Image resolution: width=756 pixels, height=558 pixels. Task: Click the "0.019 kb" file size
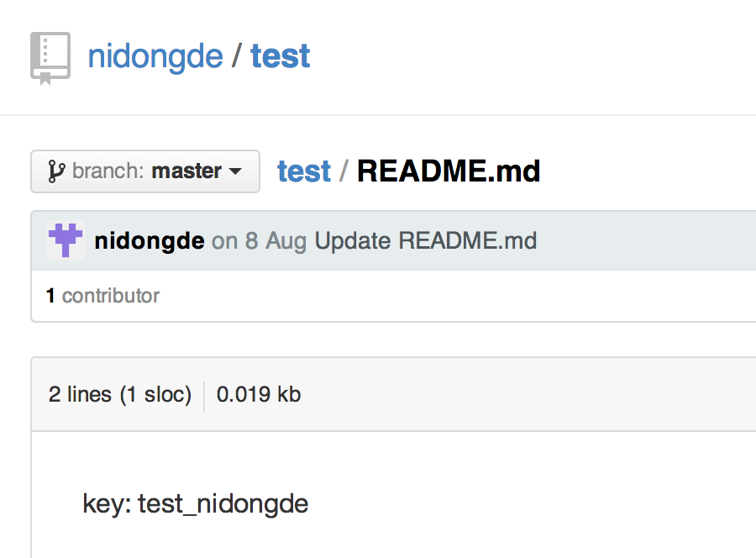coord(259,393)
